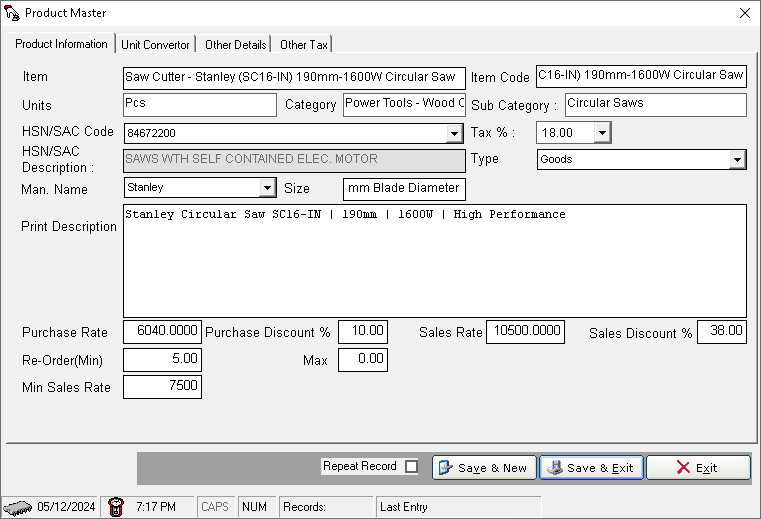Viewport: 761px width, 519px height.
Task: Click the Last Entry status bar panel
Action: [x=458, y=507]
